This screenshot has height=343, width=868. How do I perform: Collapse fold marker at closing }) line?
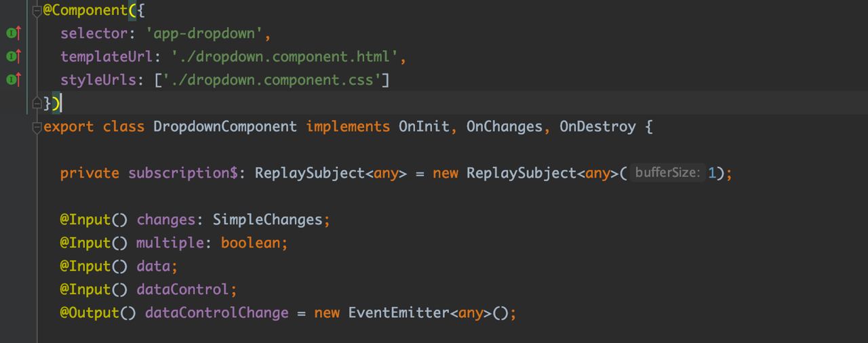click(x=37, y=103)
